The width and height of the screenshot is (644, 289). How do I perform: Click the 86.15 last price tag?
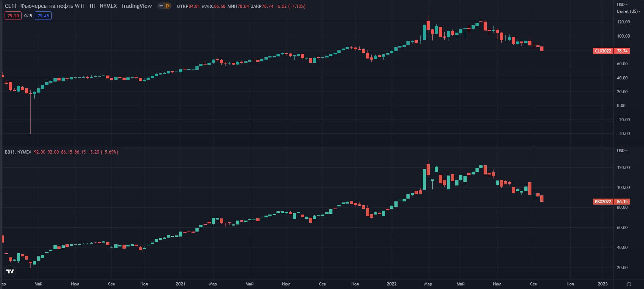point(622,201)
